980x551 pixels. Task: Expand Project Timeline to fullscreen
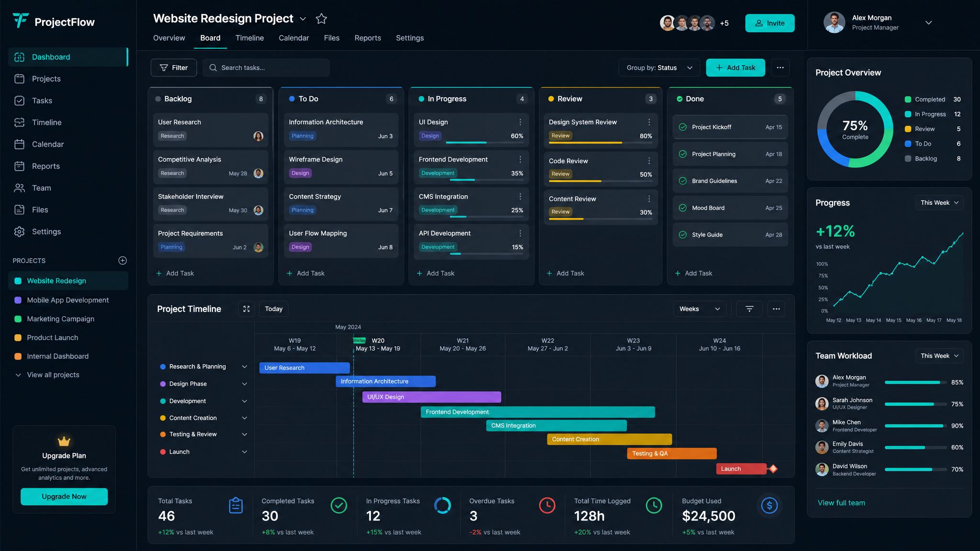246,309
